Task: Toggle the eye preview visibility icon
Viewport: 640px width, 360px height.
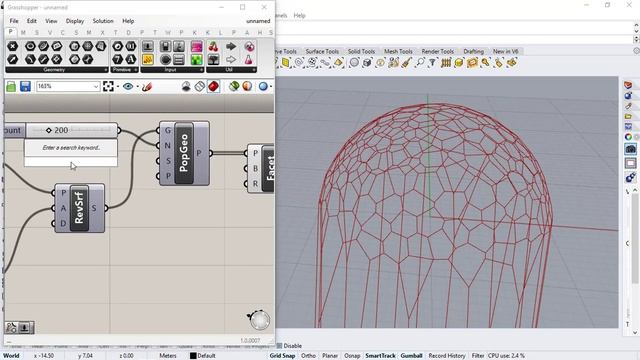Action: [x=128, y=86]
